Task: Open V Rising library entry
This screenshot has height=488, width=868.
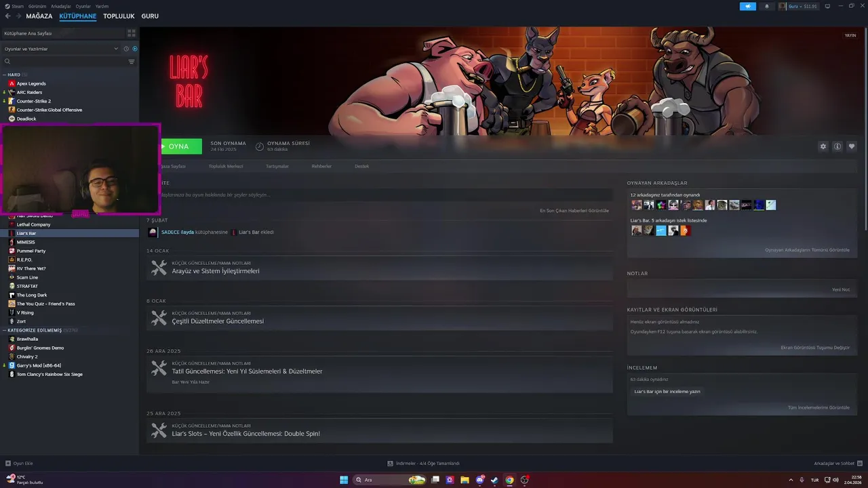Action: coord(25,312)
